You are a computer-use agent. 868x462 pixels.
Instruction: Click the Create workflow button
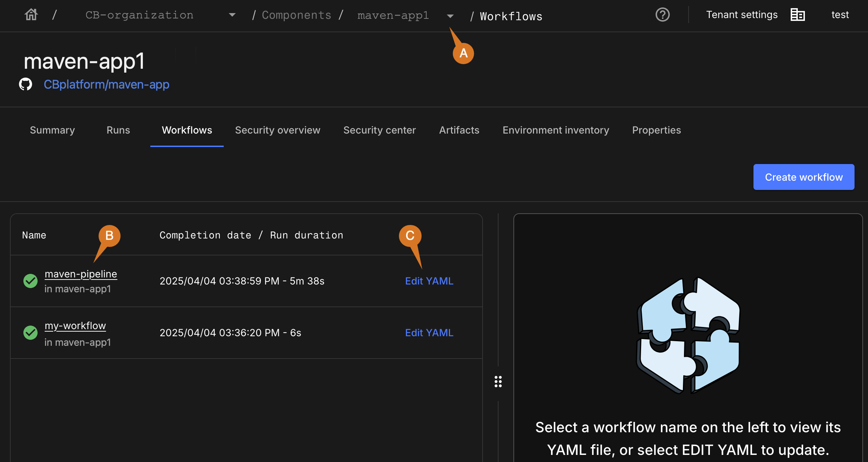tap(803, 177)
